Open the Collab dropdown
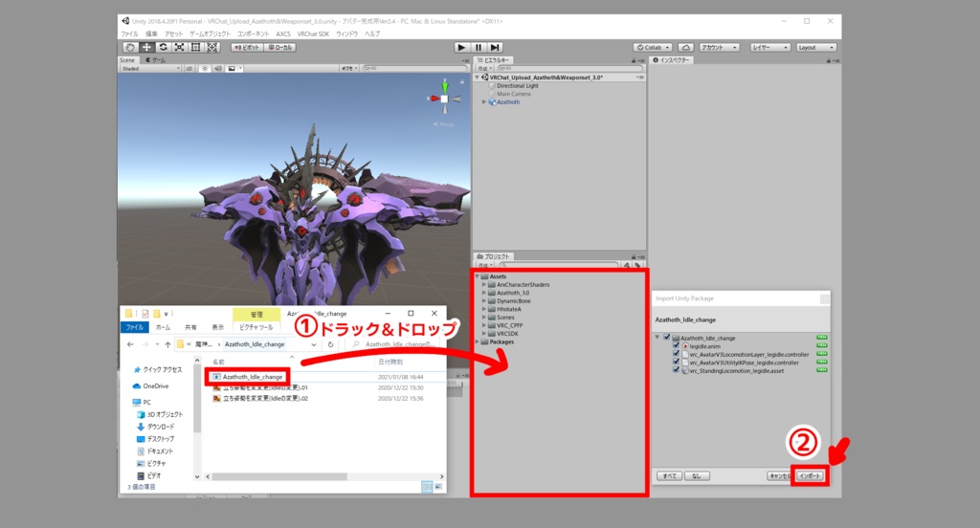980x528 pixels. click(x=653, y=48)
